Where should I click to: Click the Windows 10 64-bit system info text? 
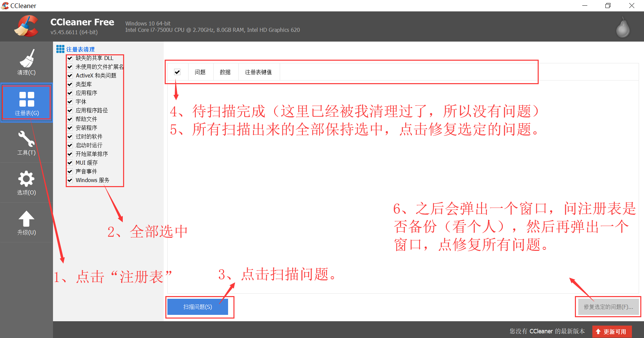tap(148, 23)
